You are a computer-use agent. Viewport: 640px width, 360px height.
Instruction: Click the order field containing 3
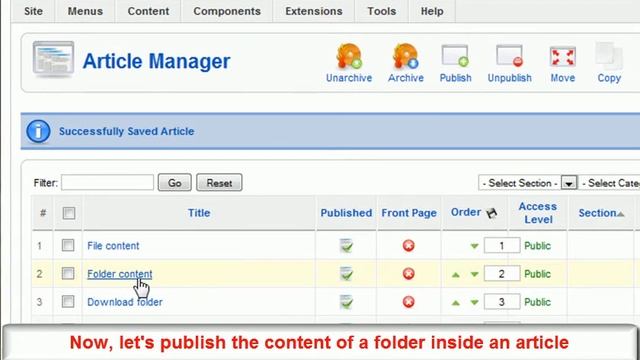tap(502, 302)
